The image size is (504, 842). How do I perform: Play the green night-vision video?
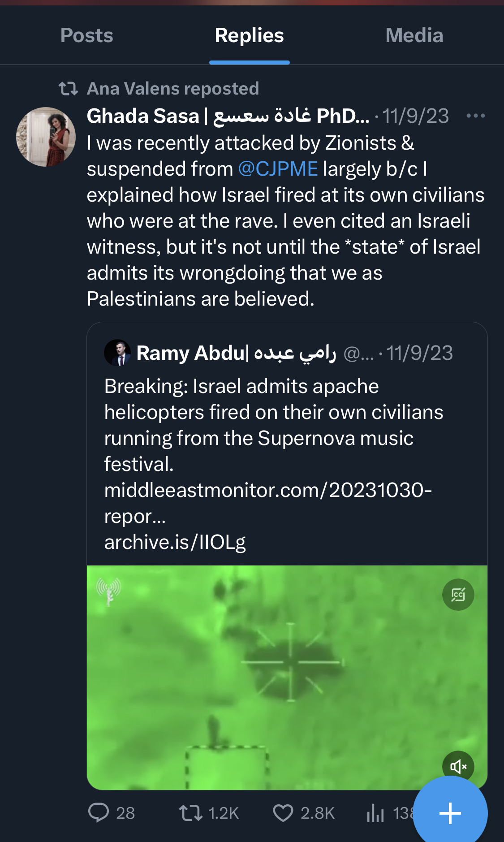287,677
